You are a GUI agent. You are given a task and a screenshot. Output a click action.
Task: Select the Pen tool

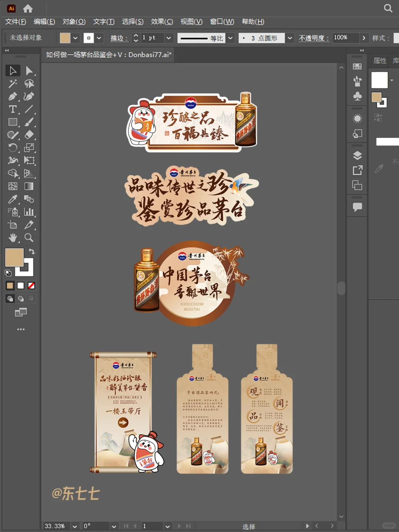click(13, 97)
